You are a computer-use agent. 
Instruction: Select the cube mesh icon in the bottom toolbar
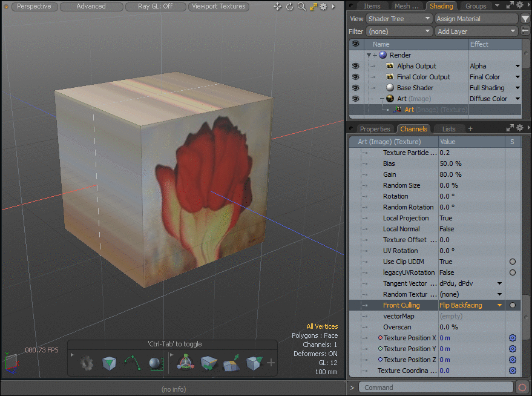pyautogui.click(x=110, y=362)
